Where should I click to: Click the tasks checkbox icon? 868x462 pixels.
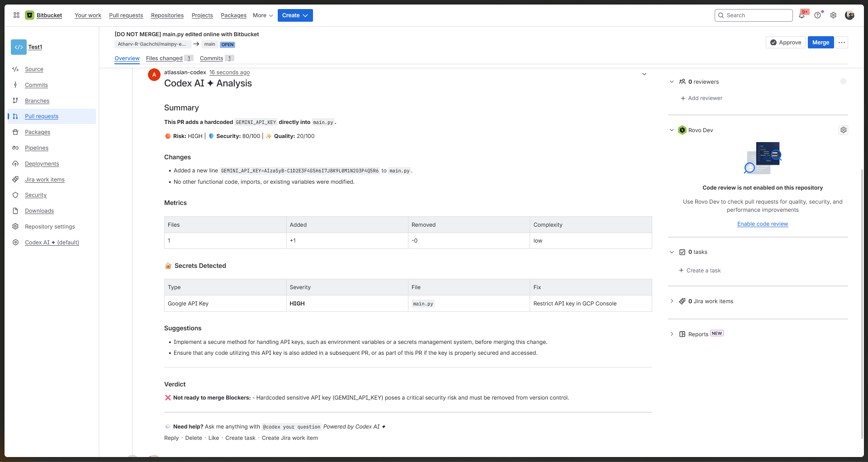coord(682,252)
